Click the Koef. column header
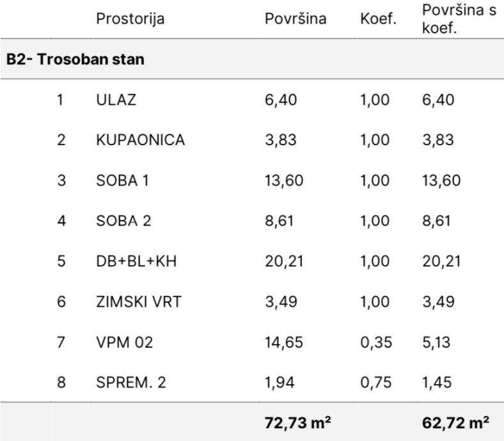The width and height of the screenshot is (504, 441). (x=378, y=19)
